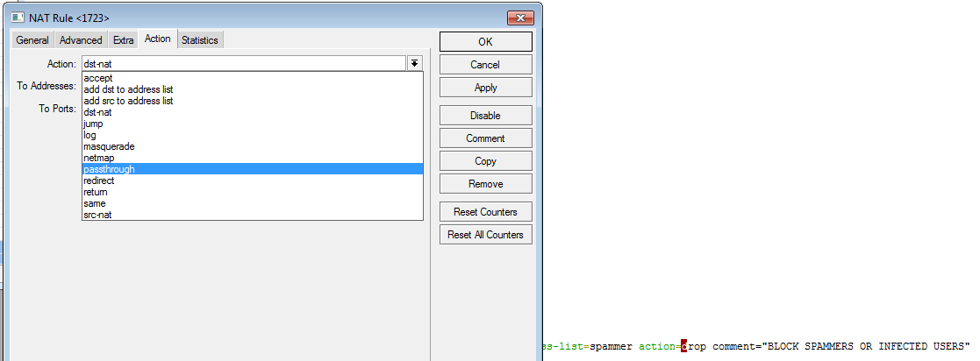Click the BLOCK SPAMMERS comment text in background
This screenshot has width=980, height=361.
click(x=866, y=346)
